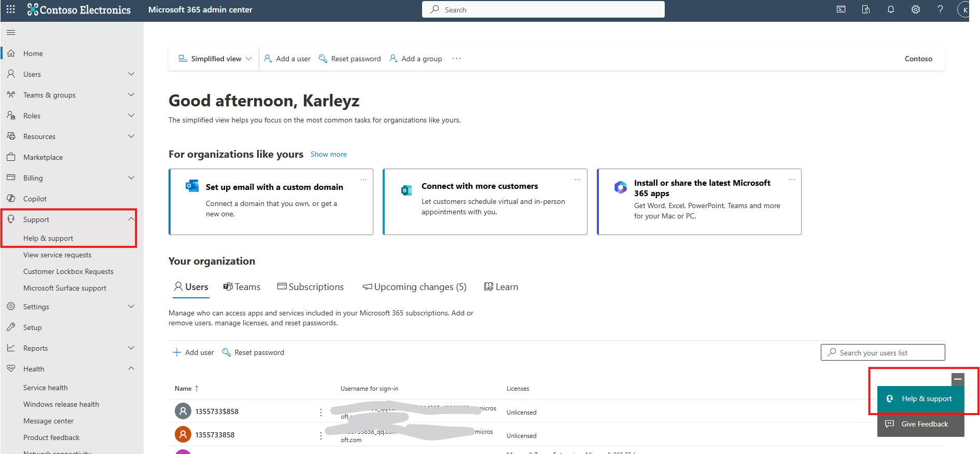
Task: Open row menu for user 1355733858
Action: 321,435
